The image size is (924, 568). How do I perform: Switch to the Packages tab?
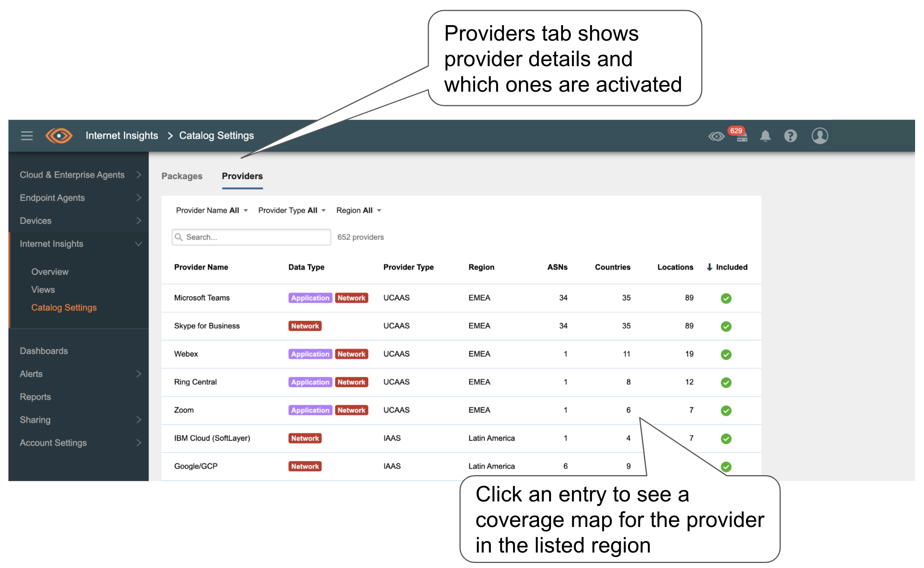pos(182,176)
